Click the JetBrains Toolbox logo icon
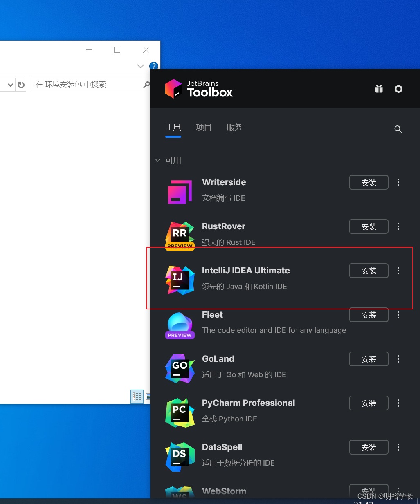This screenshot has width=420, height=504. [x=173, y=89]
